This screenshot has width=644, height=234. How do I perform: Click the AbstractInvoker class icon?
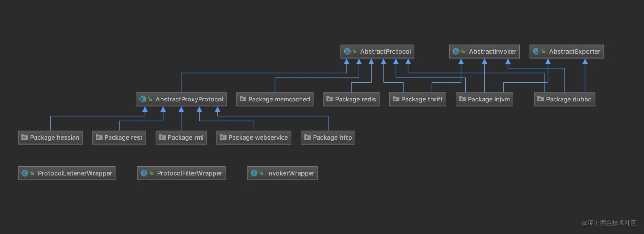tap(456, 51)
